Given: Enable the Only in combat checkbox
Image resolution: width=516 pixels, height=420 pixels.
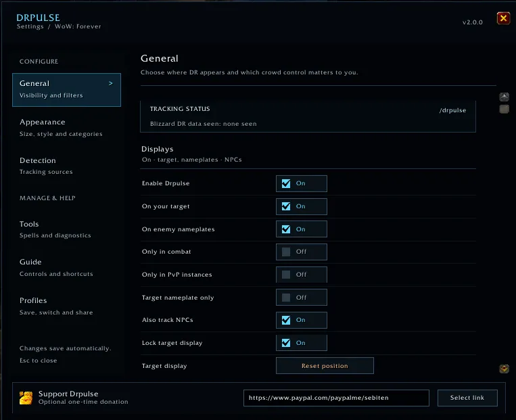Looking at the screenshot, I should [286, 252].
